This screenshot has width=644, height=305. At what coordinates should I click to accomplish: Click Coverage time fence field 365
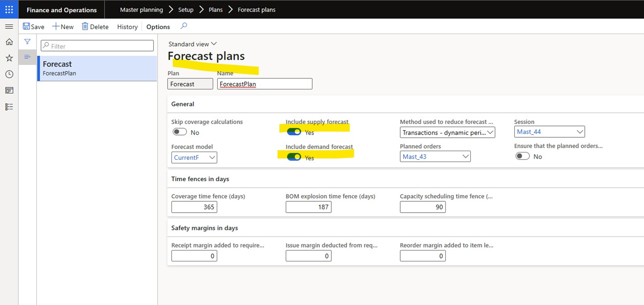194,207
